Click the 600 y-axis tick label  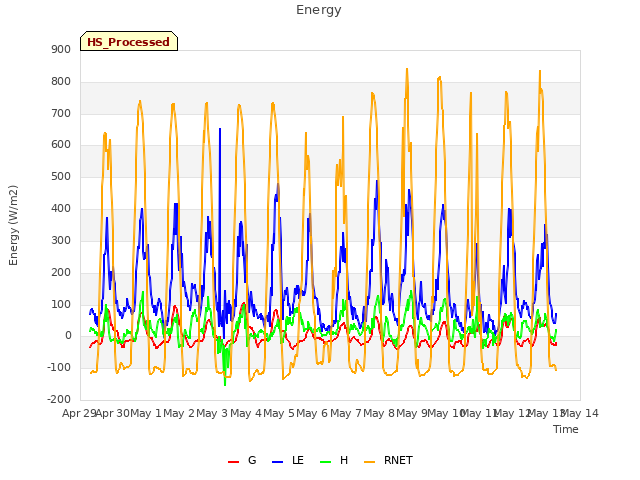(61, 144)
